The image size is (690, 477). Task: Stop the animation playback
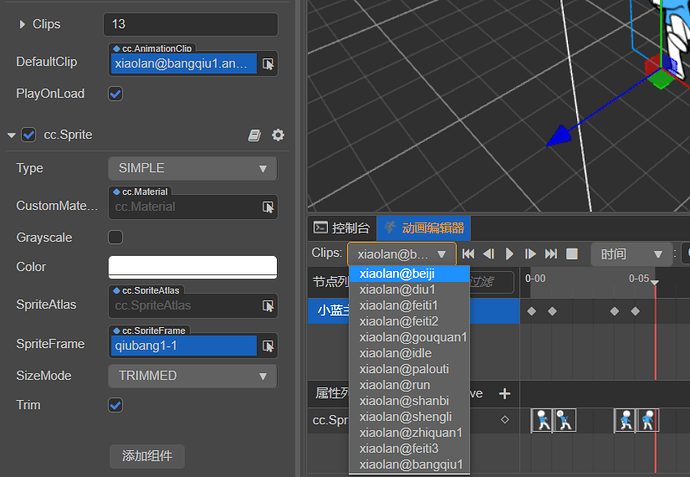572,254
